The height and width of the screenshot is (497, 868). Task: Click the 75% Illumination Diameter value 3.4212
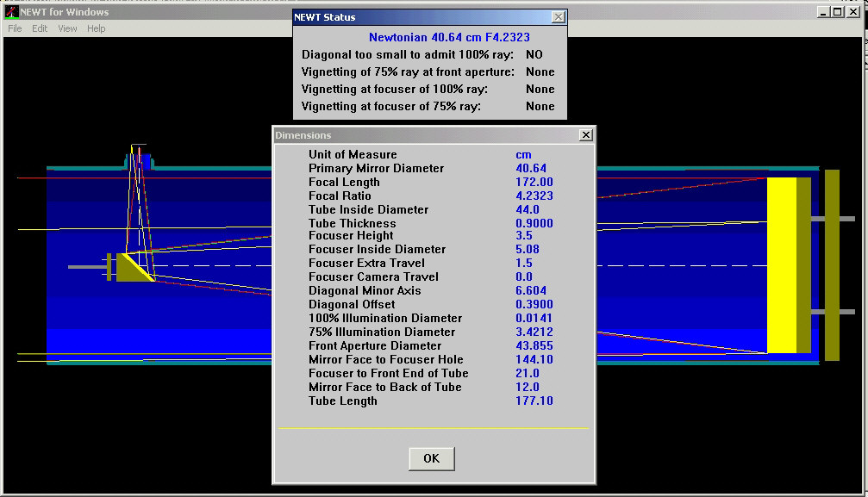pos(534,332)
